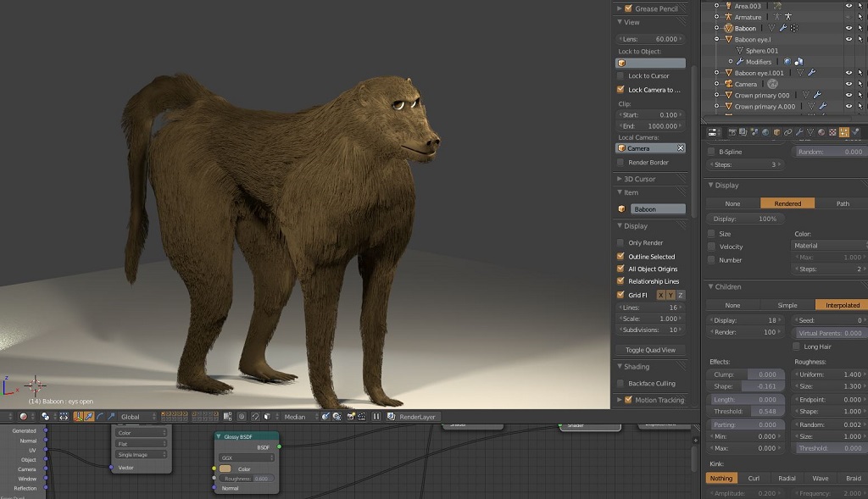868x499 pixels.
Task: Select the Wave kink option
Action: pyautogui.click(x=821, y=479)
